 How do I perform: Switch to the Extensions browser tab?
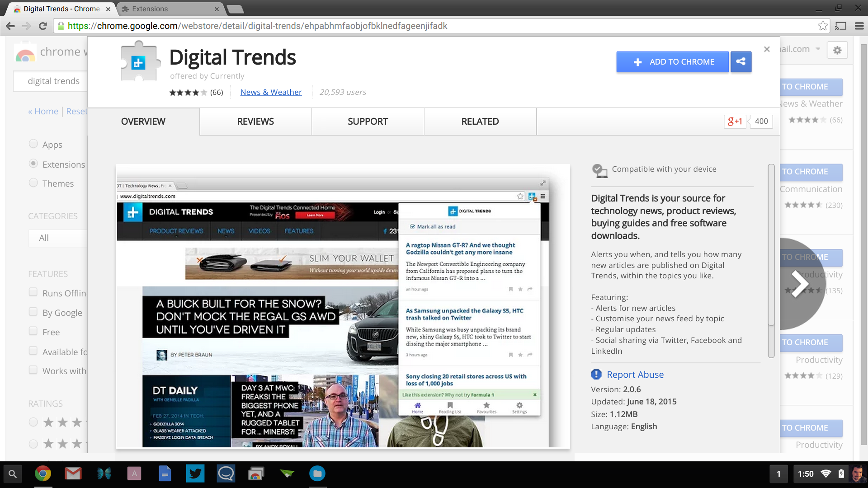(170, 9)
